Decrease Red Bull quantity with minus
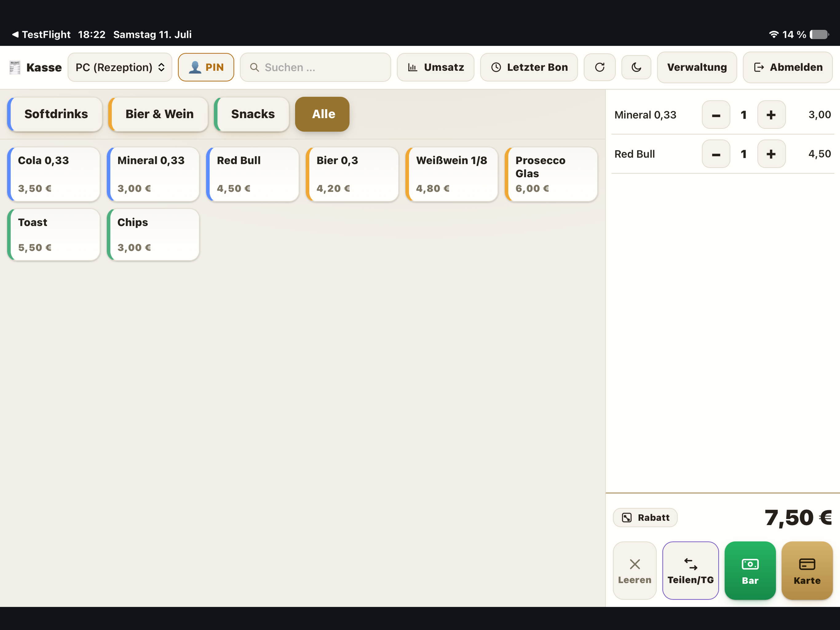Viewport: 840px width, 630px height. [x=716, y=154]
